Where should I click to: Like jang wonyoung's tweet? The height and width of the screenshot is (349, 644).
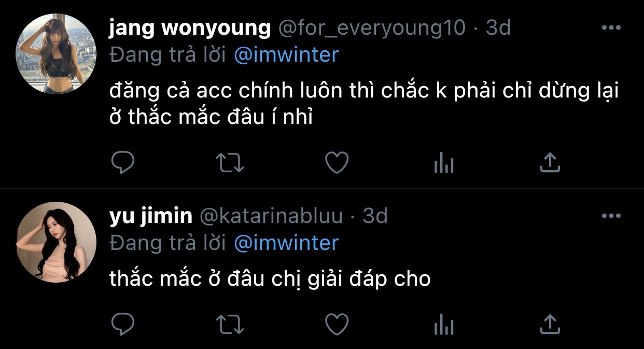pyautogui.click(x=337, y=163)
